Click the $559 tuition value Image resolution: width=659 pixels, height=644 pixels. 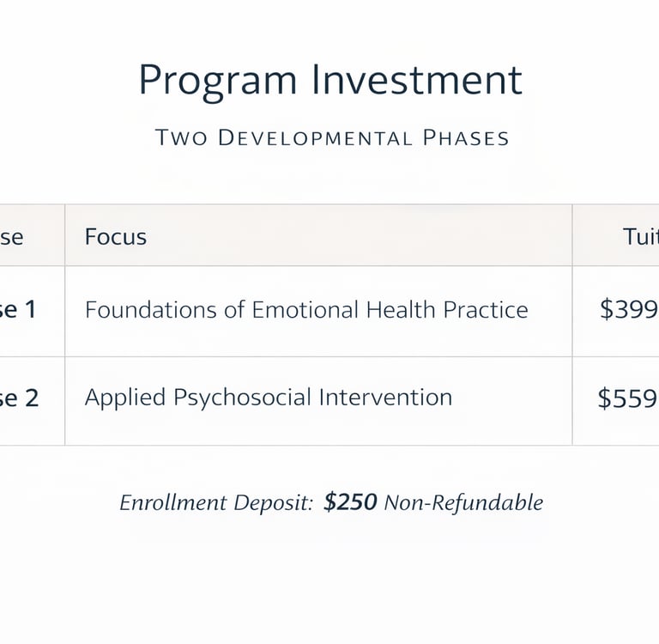[627, 398]
